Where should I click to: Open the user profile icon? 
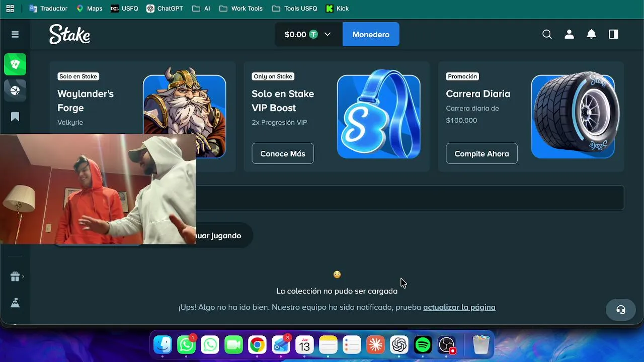point(569,34)
